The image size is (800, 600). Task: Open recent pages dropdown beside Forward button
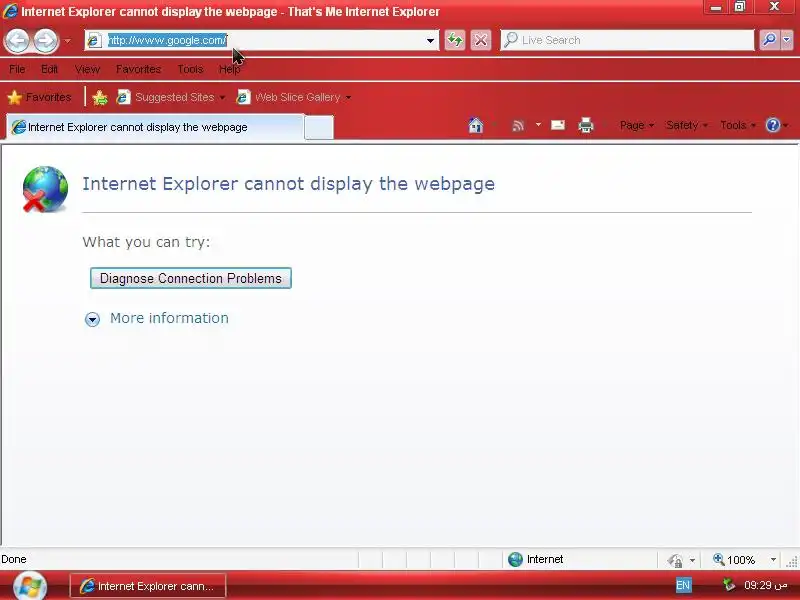67,40
